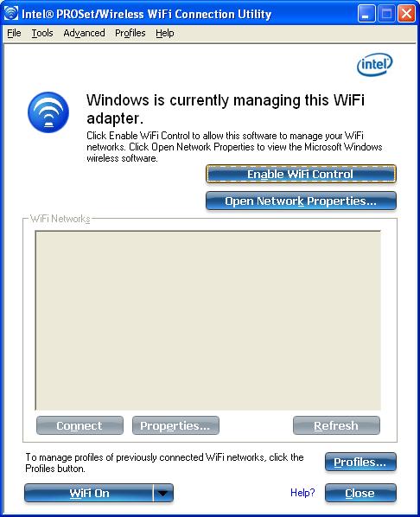The height and width of the screenshot is (517, 420).
Task: Click the Close button at the bottom
Action: tap(360, 494)
